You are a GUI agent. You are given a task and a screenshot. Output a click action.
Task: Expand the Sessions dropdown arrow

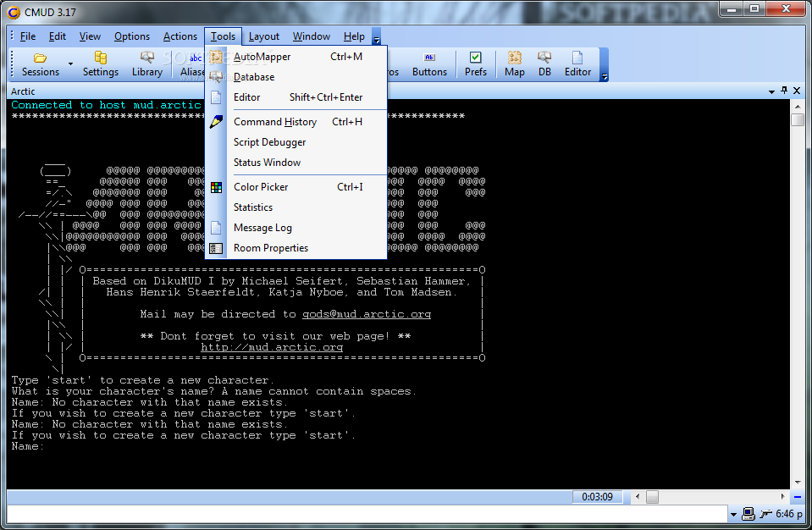coord(70,64)
